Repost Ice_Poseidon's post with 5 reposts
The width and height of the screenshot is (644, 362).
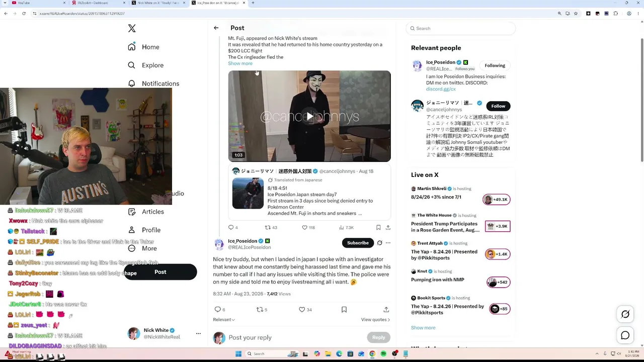(262, 310)
